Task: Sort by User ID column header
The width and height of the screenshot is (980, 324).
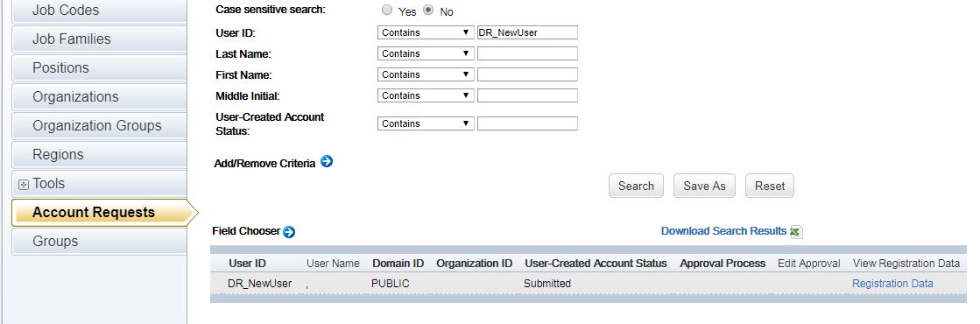Action: [248, 264]
